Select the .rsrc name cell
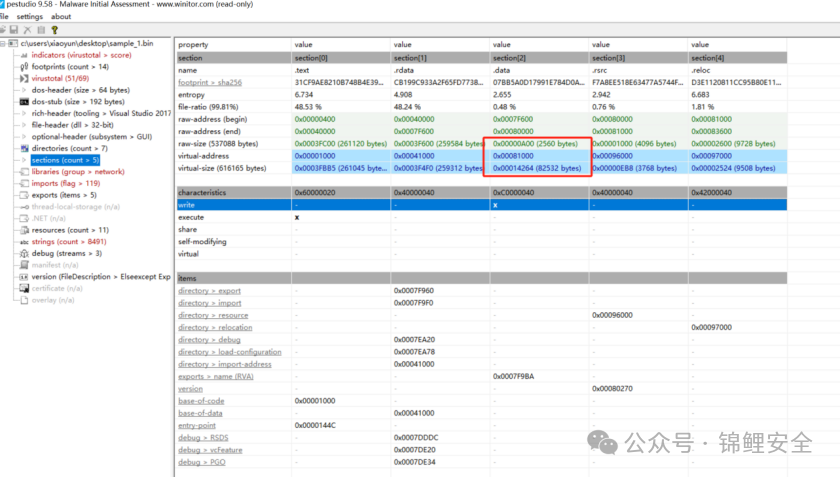Screen dimensions: 840x477 638,70
